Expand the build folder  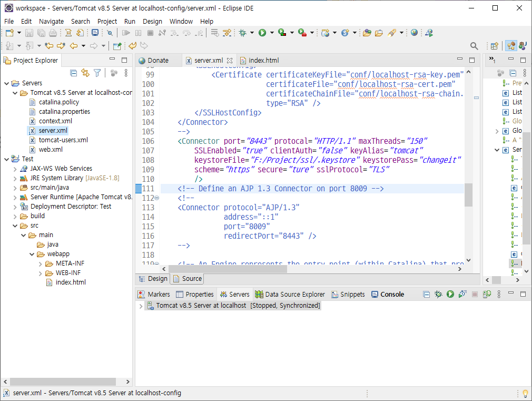point(15,216)
